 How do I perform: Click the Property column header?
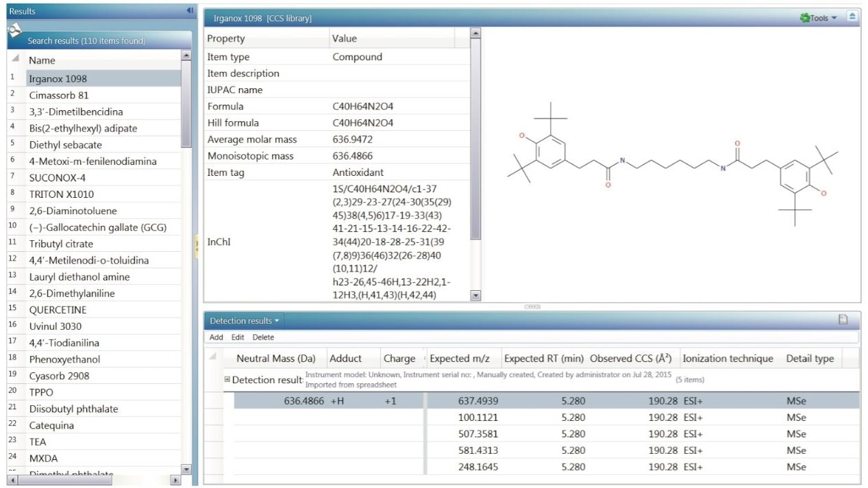pos(266,38)
